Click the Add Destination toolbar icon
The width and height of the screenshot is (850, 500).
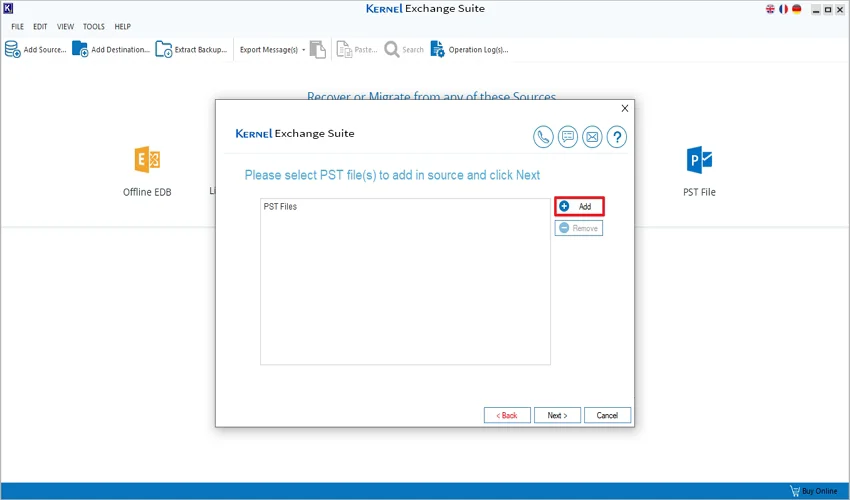pos(80,49)
